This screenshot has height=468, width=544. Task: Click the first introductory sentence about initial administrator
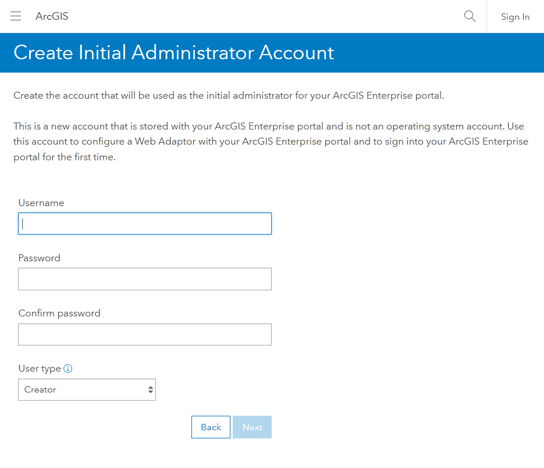229,95
